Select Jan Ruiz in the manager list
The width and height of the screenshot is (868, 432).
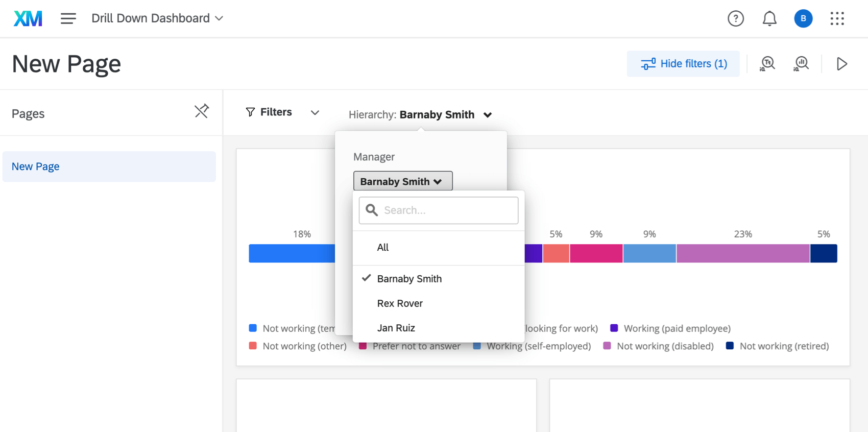[x=439, y=328]
